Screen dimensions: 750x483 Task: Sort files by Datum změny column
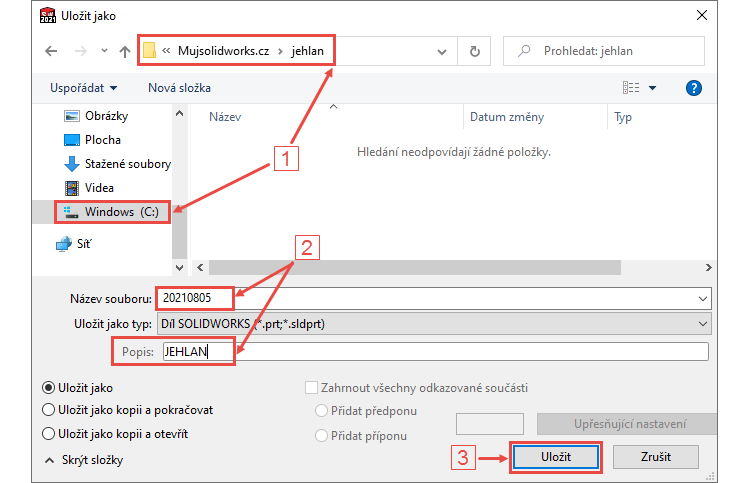click(x=507, y=117)
